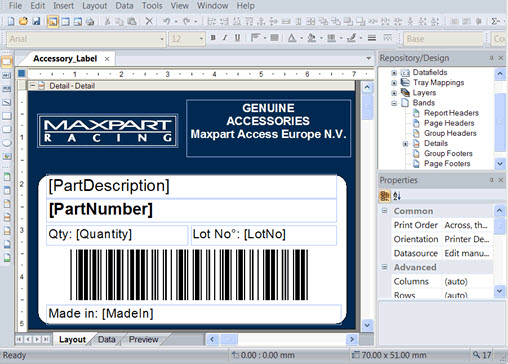
Task: Open the Arial font name dropdown
Action: click(x=162, y=39)
